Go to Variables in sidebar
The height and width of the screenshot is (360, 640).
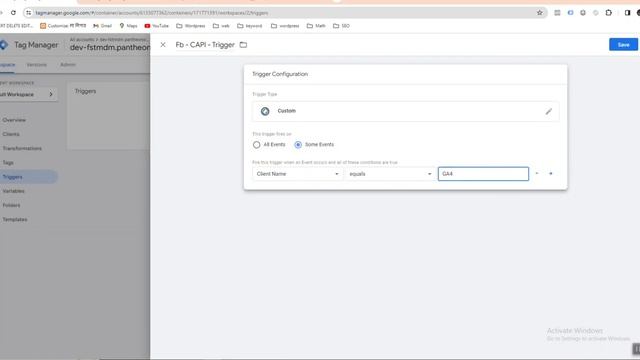click(13, 191)
